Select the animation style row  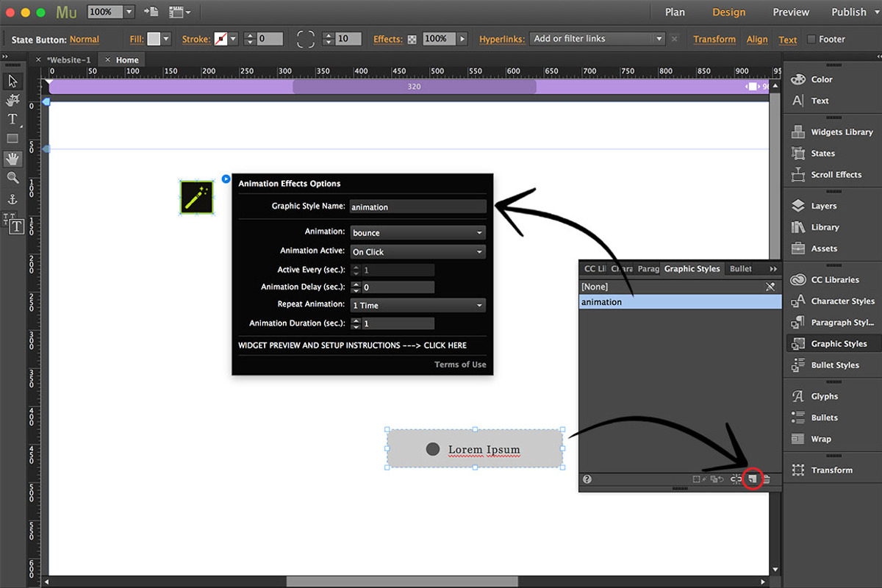680,302
